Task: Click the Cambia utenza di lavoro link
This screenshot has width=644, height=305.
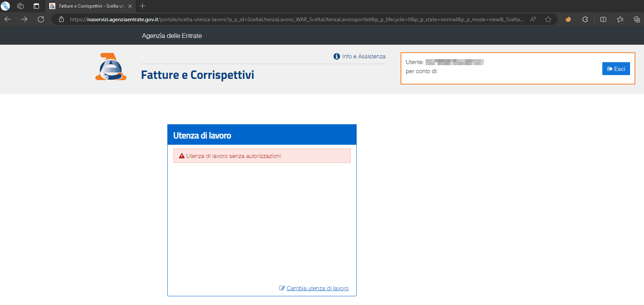Action: (317, 288)
